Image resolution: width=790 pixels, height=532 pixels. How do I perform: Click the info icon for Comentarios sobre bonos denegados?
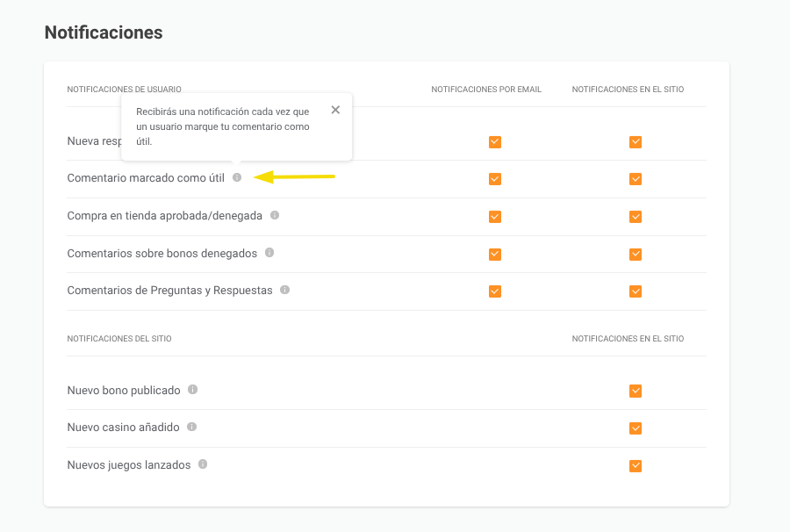click(x=269, y=252)
